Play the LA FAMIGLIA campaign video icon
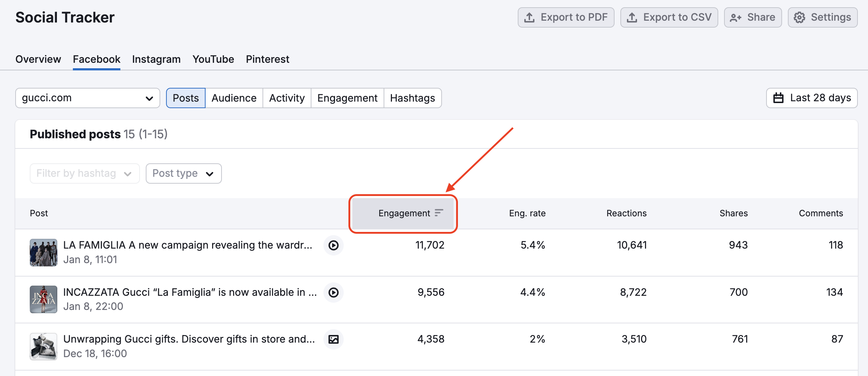 [x=333, y=245]
